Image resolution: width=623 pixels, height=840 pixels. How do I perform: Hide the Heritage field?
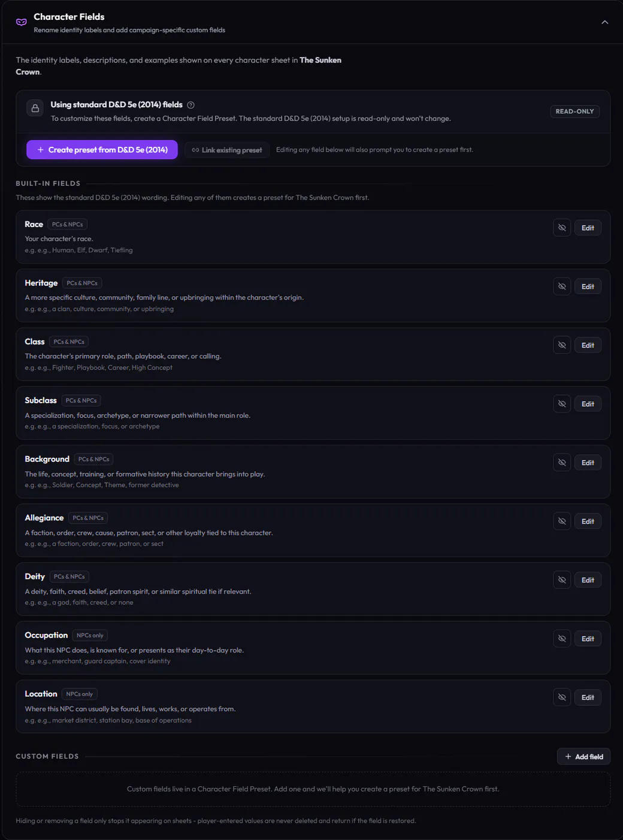pyautogui.click(x=562, y=286)
